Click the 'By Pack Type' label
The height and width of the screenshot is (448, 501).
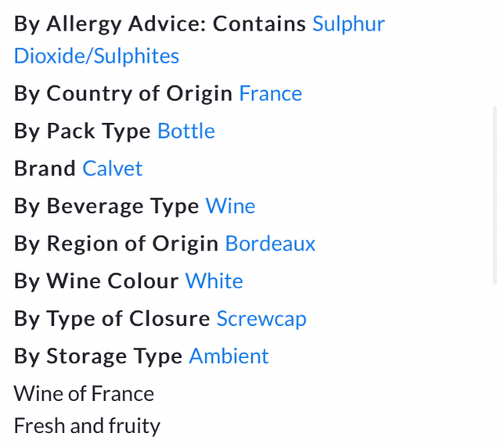(82, 131)
